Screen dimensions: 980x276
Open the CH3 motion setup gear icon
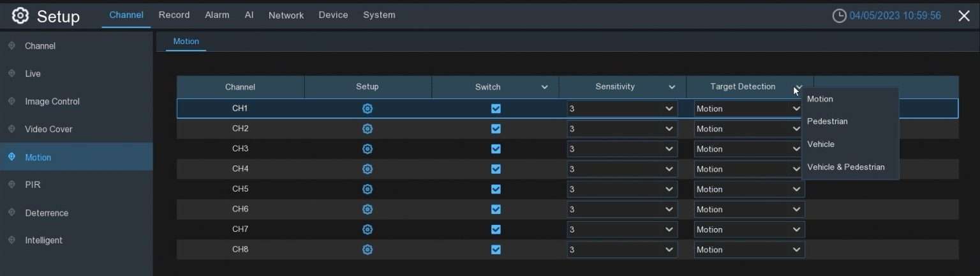tap(367, 149)
